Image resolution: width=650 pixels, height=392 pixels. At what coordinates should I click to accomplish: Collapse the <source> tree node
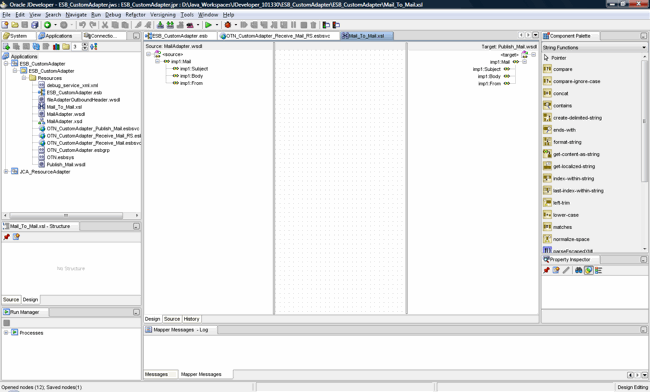[x=148, y=54]
